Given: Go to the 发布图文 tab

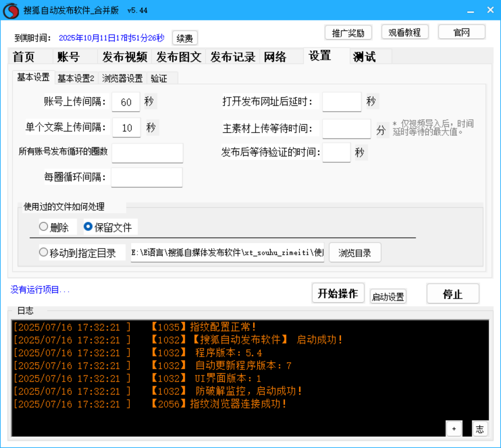Looking at the screenshot, I should [x=179, y=57].
